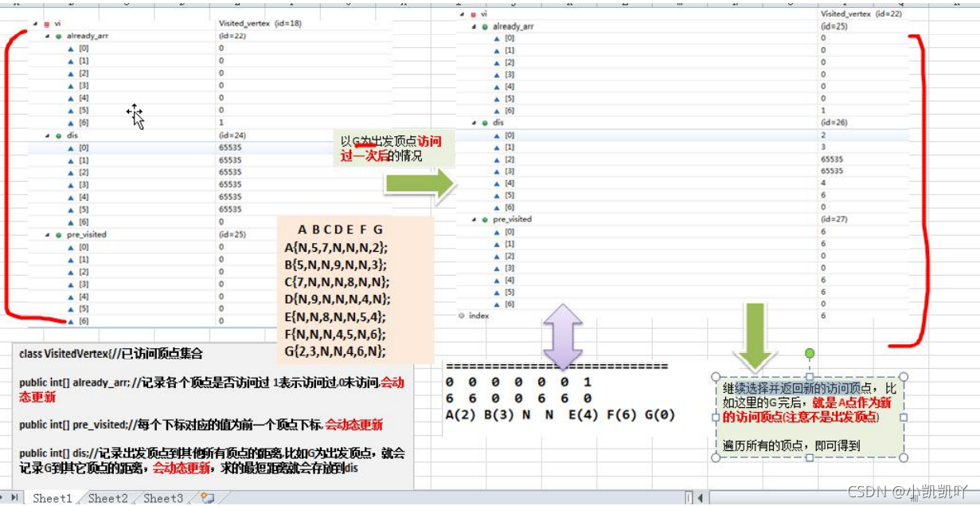Click the green dot icon of already_arr (id=22)

[59, 37]
